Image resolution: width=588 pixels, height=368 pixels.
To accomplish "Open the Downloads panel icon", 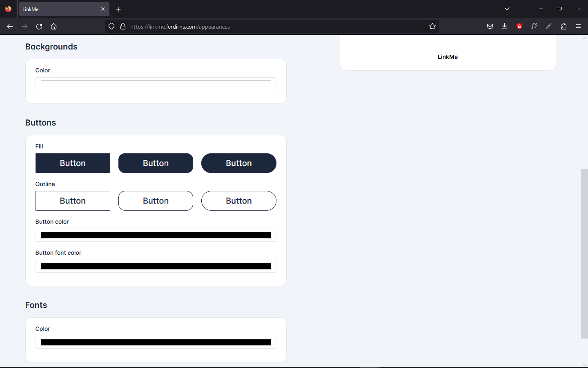I will [504, 26].
